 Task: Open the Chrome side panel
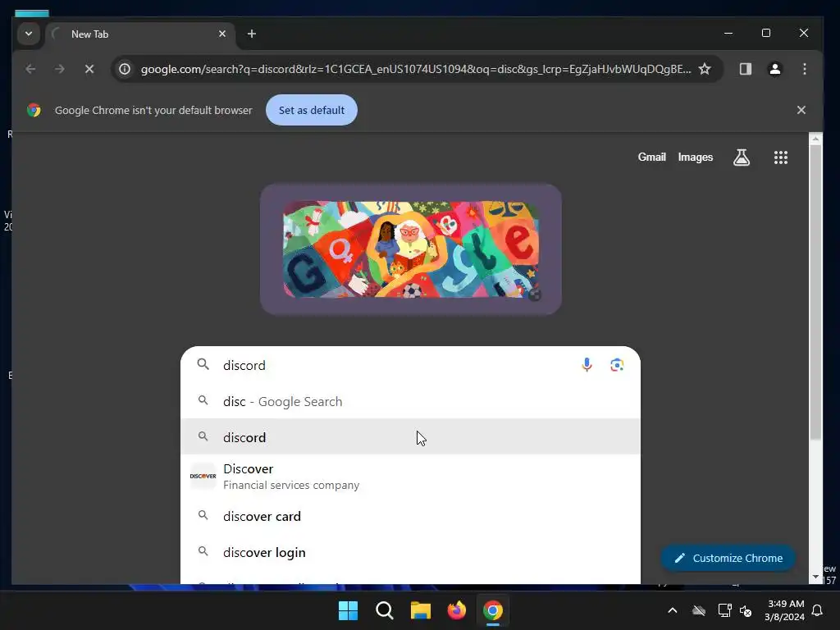click(745, 69)
